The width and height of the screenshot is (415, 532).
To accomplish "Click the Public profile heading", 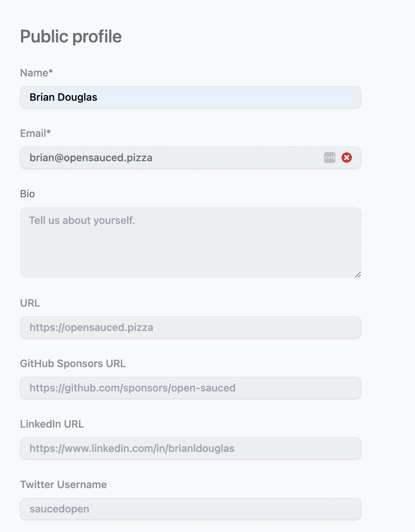I will click(x=71, y=36).
